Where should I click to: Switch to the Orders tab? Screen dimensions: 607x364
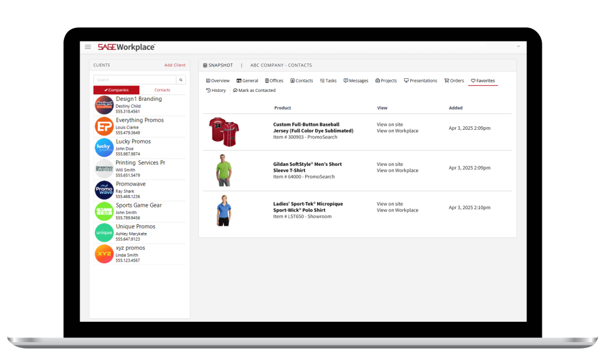tap(454, 81)
